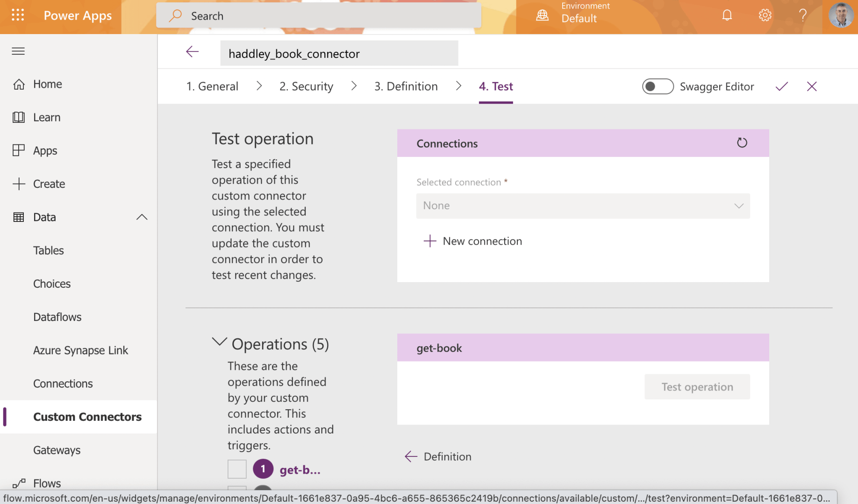Collapse the left navigation hamburger menu

coord(18,51)
